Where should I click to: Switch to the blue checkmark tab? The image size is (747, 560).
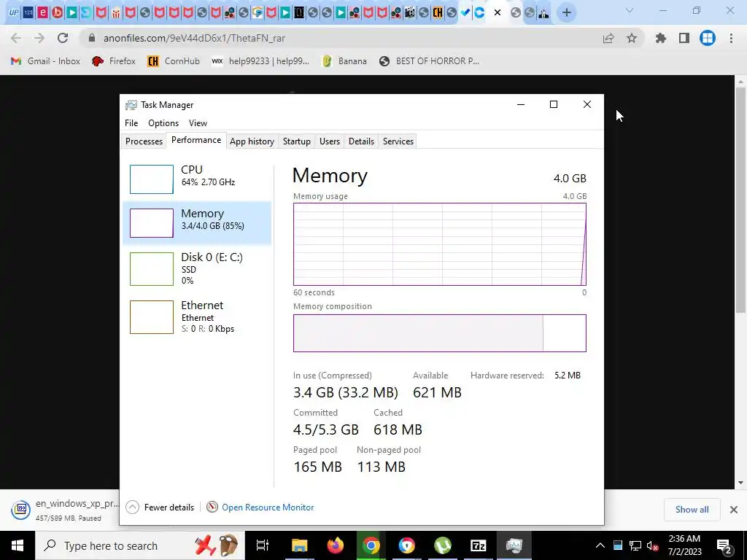pyautogui.click(x=465, y=13)
